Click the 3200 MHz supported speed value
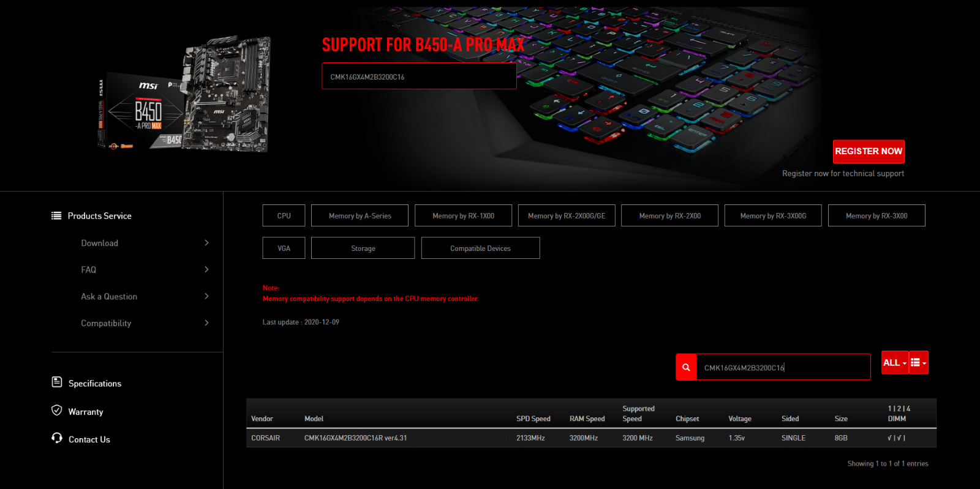 coord(638,438)
